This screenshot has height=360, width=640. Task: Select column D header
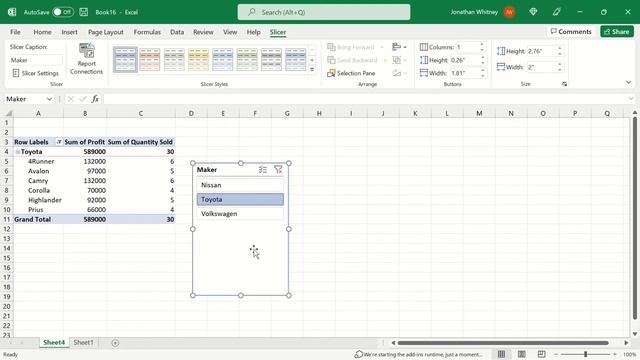pos(191,113)
